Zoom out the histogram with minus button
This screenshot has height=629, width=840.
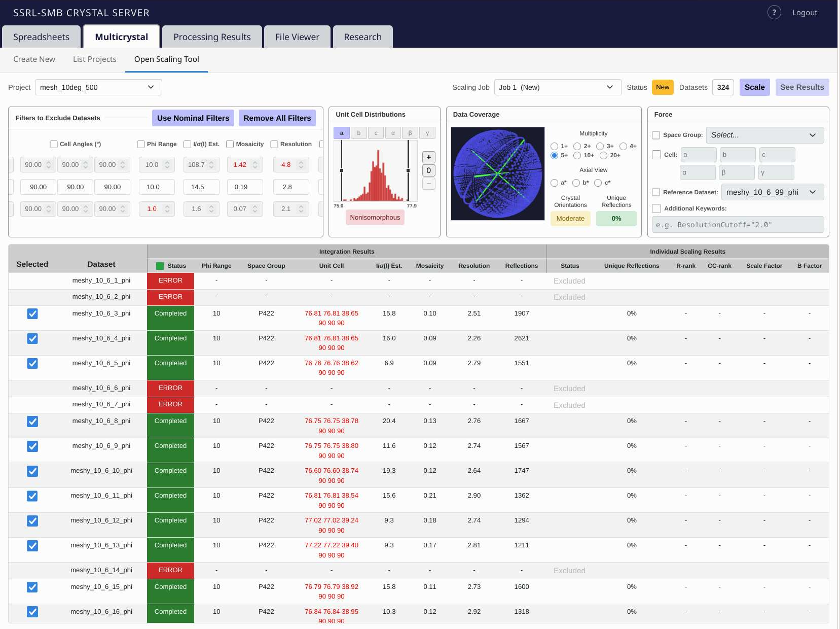coord(428,184)
